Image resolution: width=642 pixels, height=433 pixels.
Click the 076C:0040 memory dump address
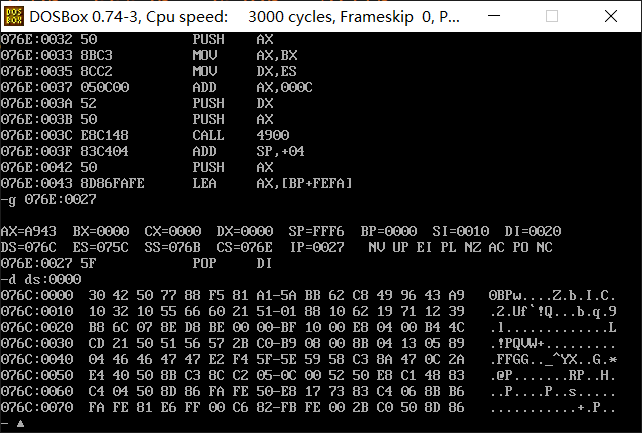tap(37, 359)
